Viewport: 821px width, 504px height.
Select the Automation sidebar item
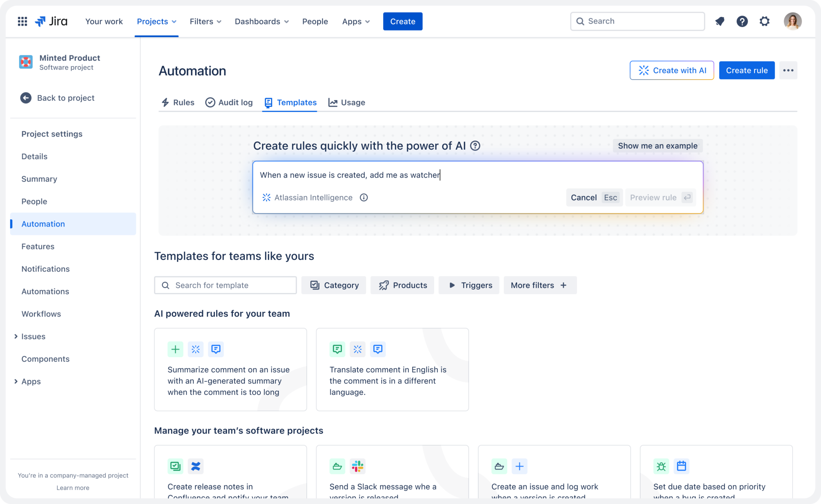pos(43,224)
